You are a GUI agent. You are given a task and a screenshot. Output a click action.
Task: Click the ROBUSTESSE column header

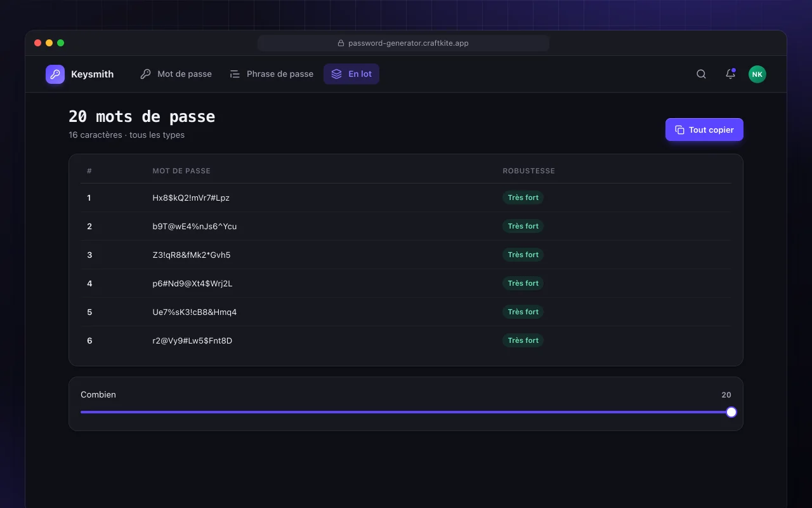click(528, 171)
